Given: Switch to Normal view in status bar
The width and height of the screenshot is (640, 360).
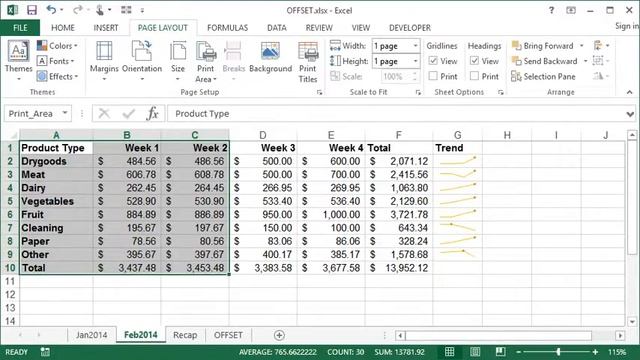Looking at the screenshot, I should click(x=449, y=352).
